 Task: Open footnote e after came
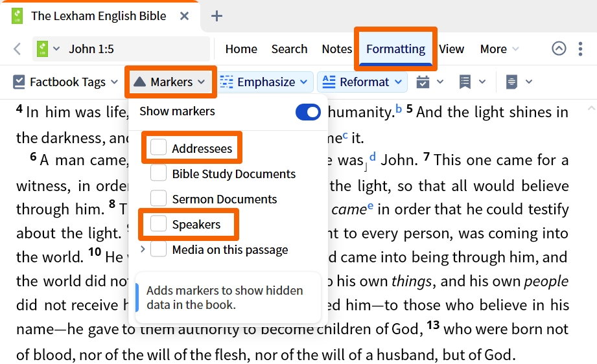tap(370, 206)
